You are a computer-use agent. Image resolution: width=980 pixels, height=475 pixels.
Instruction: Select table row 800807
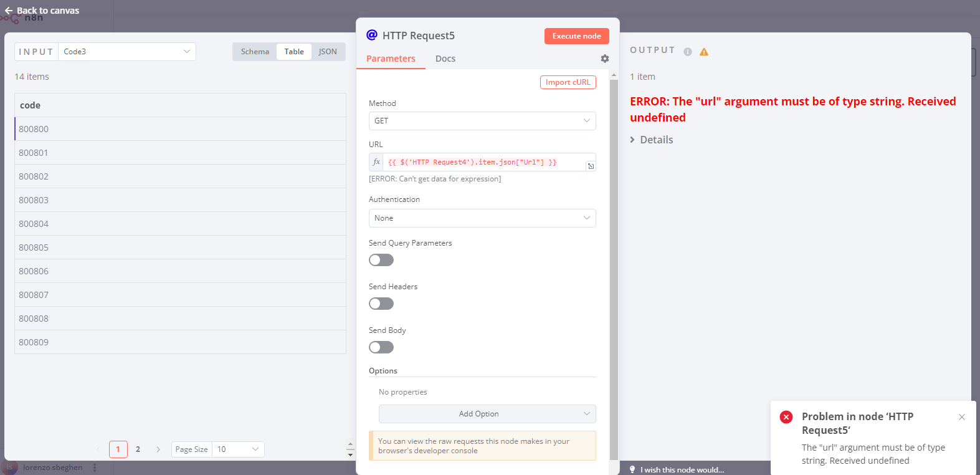pyautogui.click(x=180, y=295)
